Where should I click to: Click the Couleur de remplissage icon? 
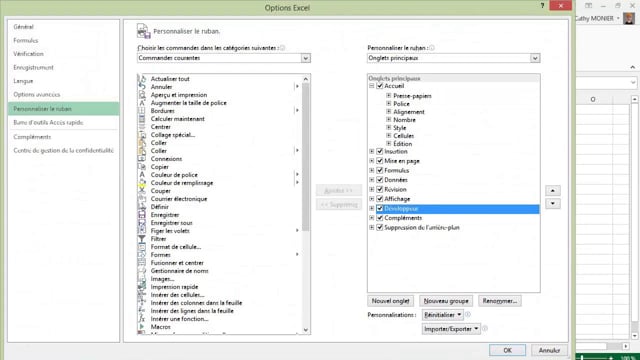coord(142,183)
